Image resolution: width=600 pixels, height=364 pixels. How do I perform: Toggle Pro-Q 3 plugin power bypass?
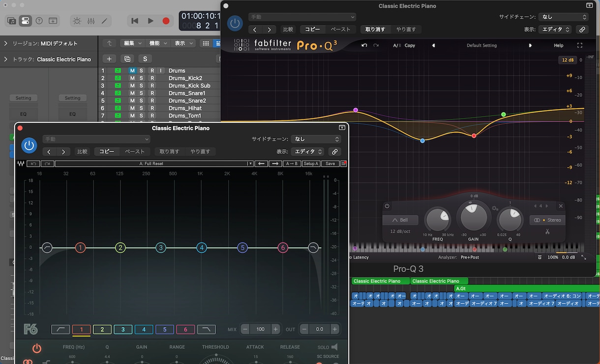pyautogui.click(x=235, y=23)
